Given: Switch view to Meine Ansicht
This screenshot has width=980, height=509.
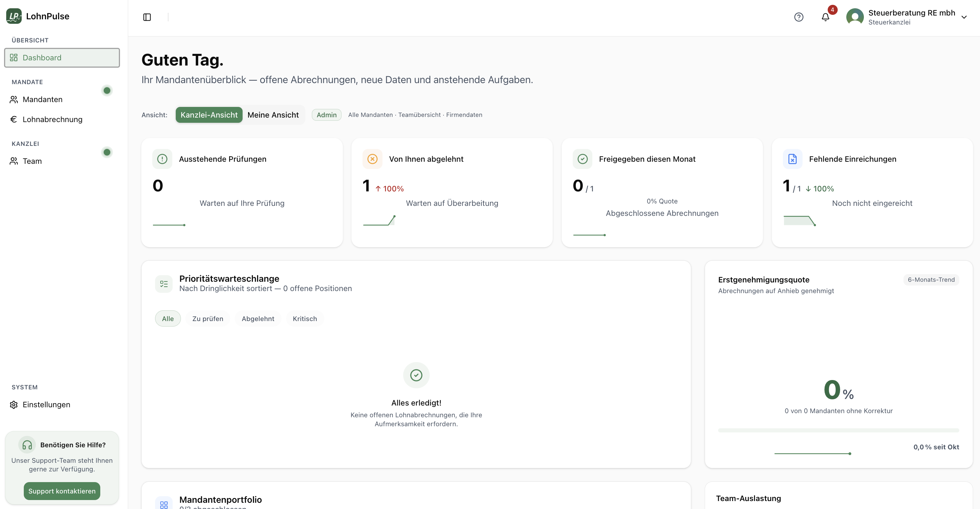Looking at the screenshot, I should (x=273, y=114).
